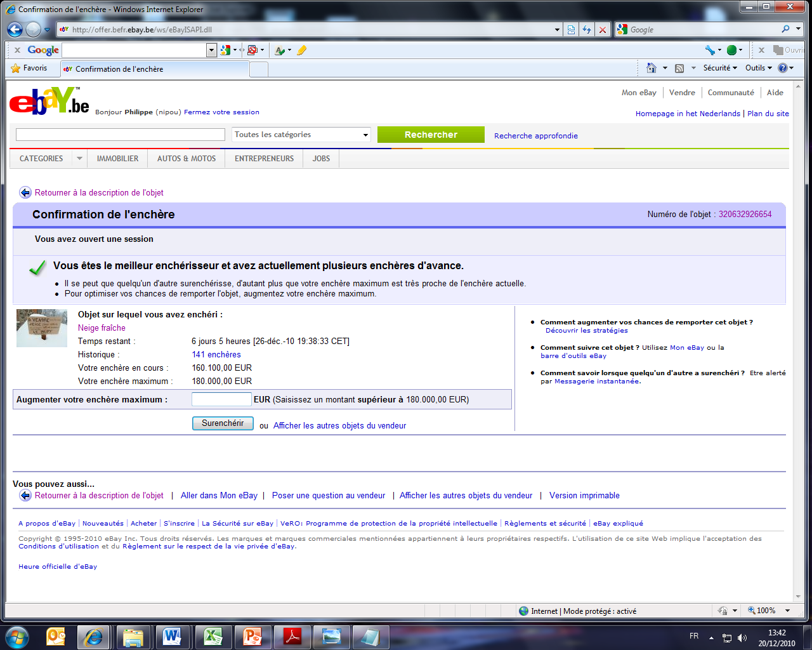
Task: Open Communauté in the top navigation
Action: pyautogui.click(x=731, y=93)
